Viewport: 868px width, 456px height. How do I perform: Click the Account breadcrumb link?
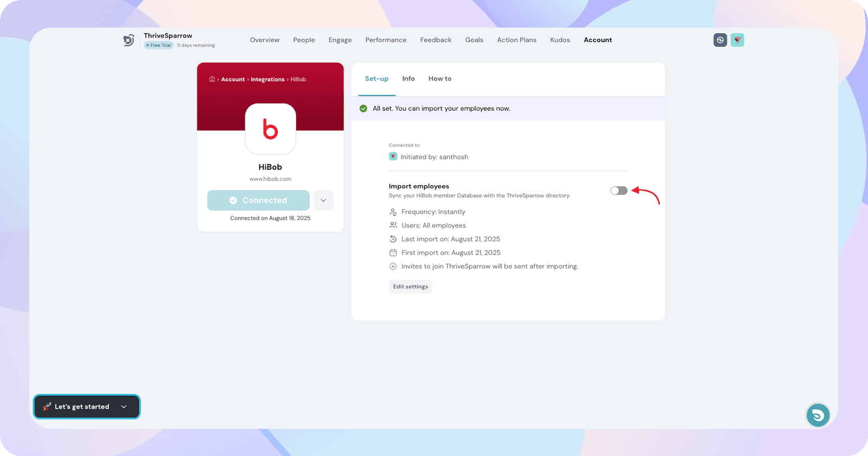(233, 79)
